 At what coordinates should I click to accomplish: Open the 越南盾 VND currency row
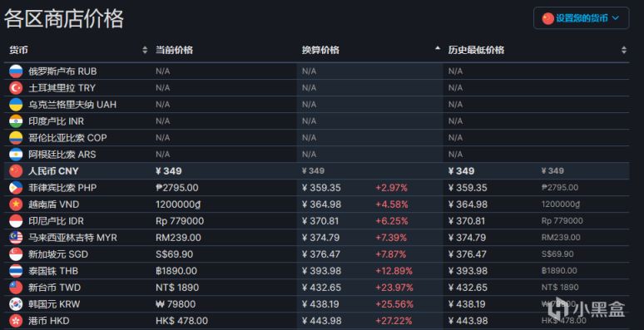tap(317, 204)
